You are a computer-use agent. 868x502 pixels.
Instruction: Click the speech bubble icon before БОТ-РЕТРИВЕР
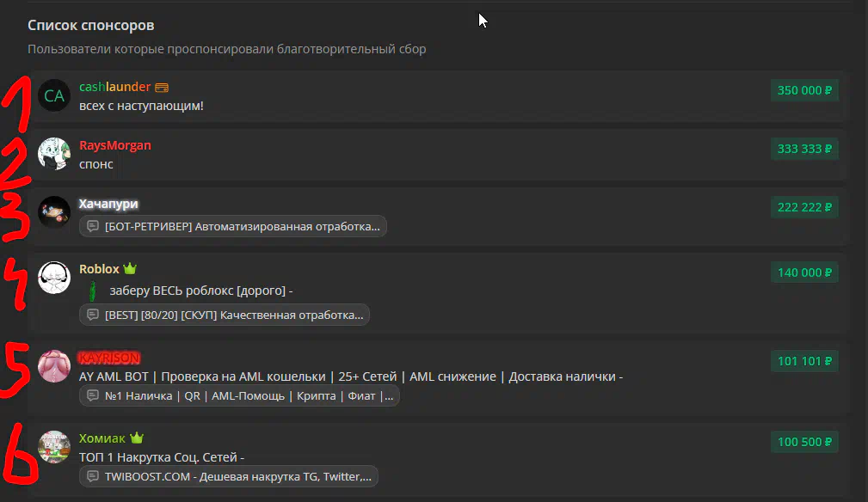[93, 226]
